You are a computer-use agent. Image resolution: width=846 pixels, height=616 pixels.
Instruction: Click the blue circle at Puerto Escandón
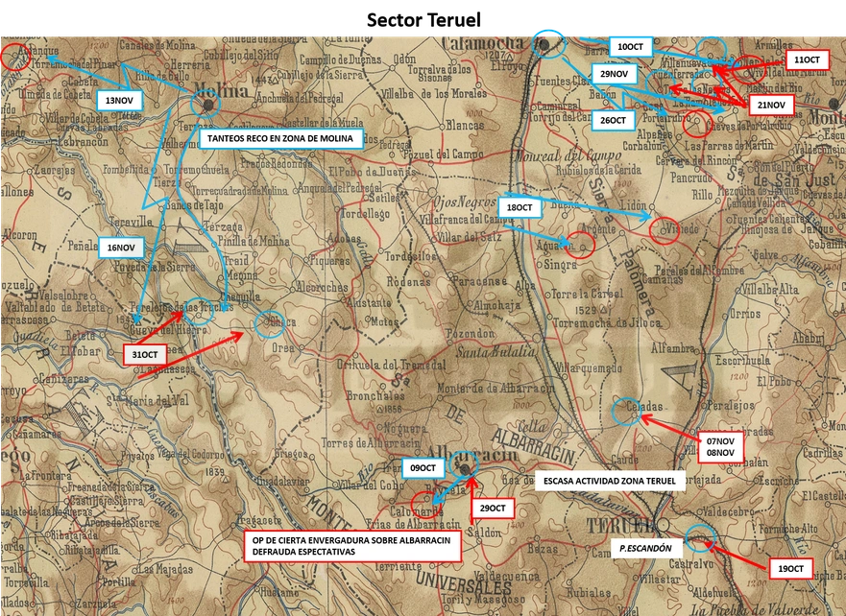[x=701, y=538]
